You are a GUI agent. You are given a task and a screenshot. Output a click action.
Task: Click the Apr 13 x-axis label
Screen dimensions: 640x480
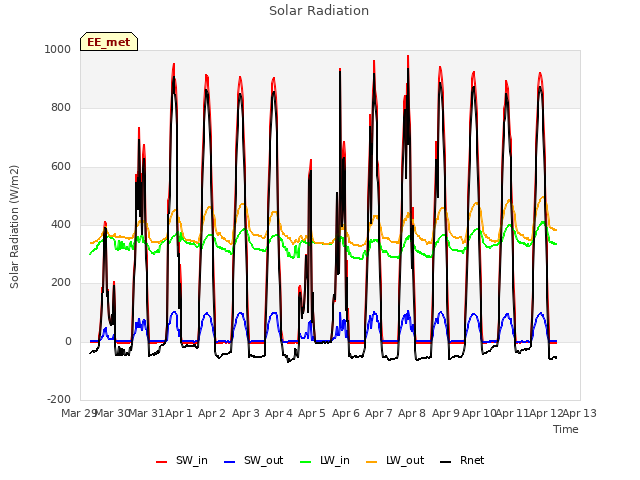[x=580, y=413]
